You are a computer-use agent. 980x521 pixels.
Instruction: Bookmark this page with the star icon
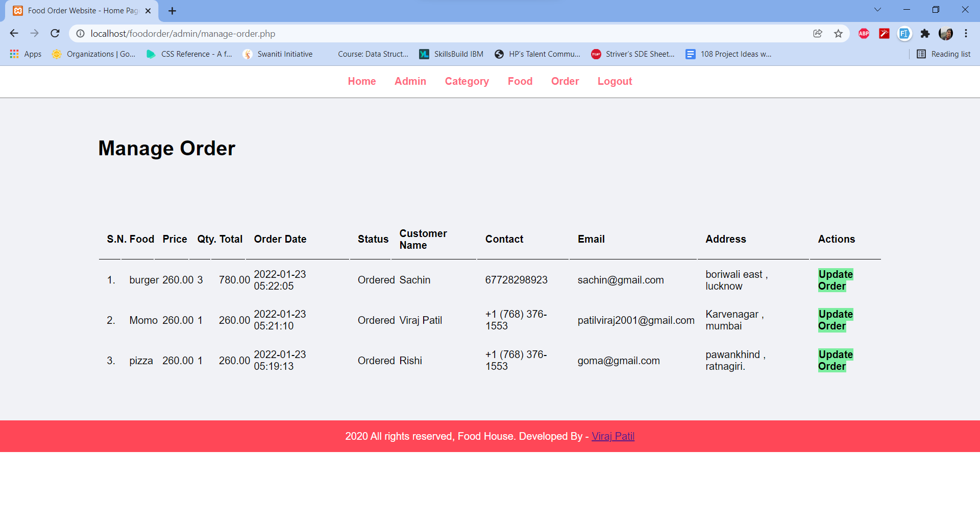(838, 33)
